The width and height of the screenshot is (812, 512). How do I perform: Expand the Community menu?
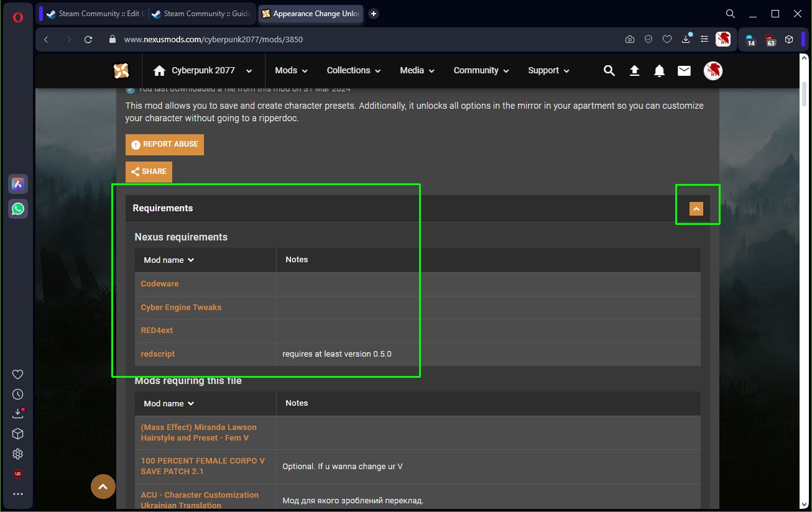tap(481, 71)
